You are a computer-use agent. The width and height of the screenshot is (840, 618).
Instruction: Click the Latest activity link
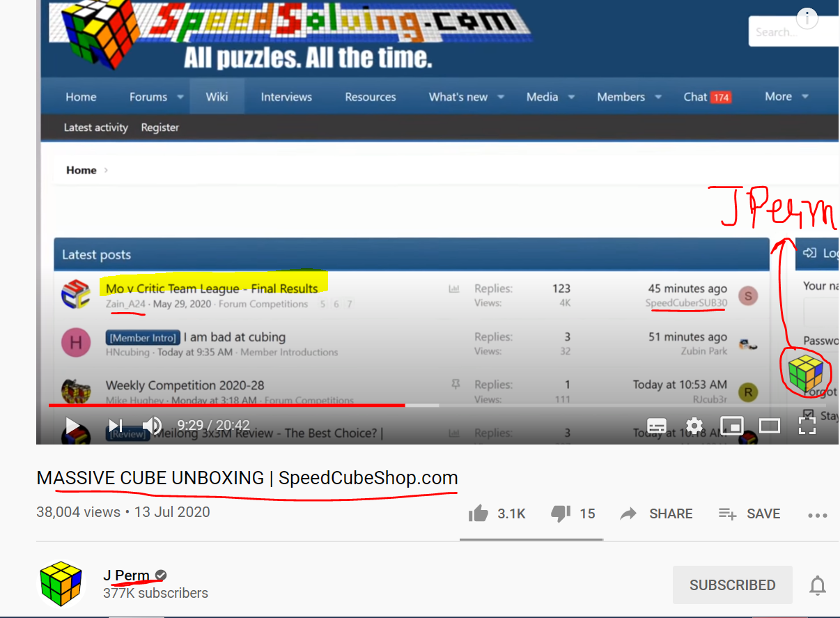(x=96, y=128)
